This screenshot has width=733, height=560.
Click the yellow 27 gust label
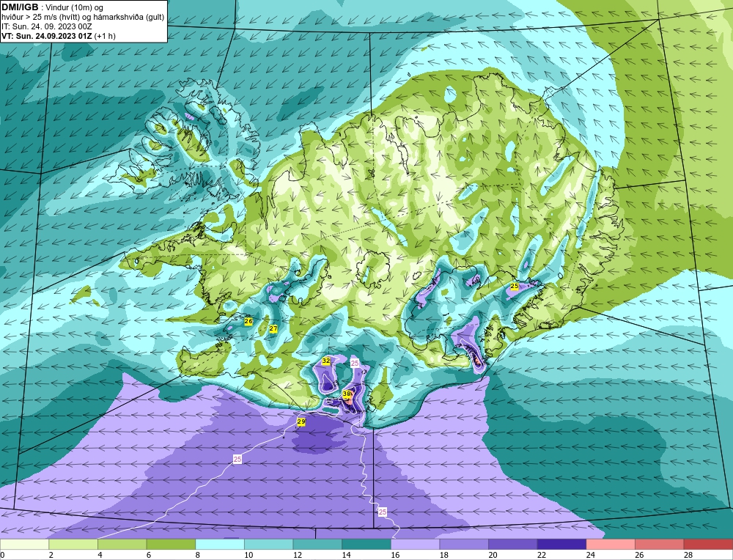coord(273,328)
